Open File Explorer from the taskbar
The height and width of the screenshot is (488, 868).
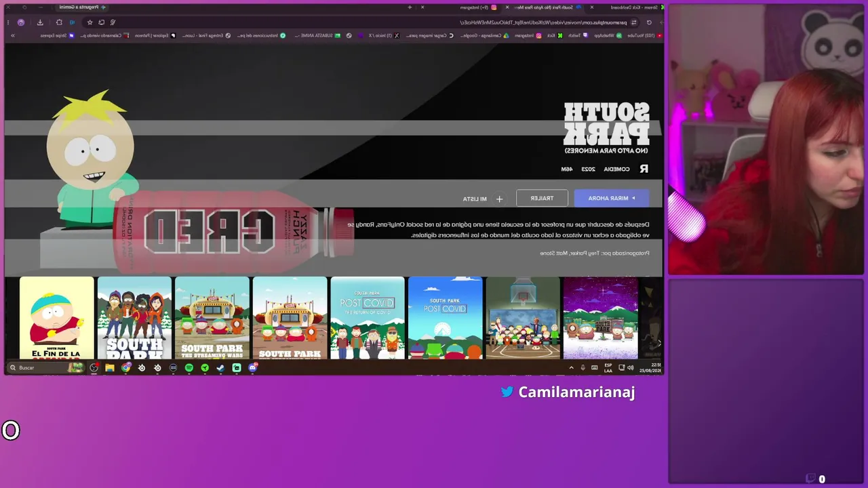[110, 367]
